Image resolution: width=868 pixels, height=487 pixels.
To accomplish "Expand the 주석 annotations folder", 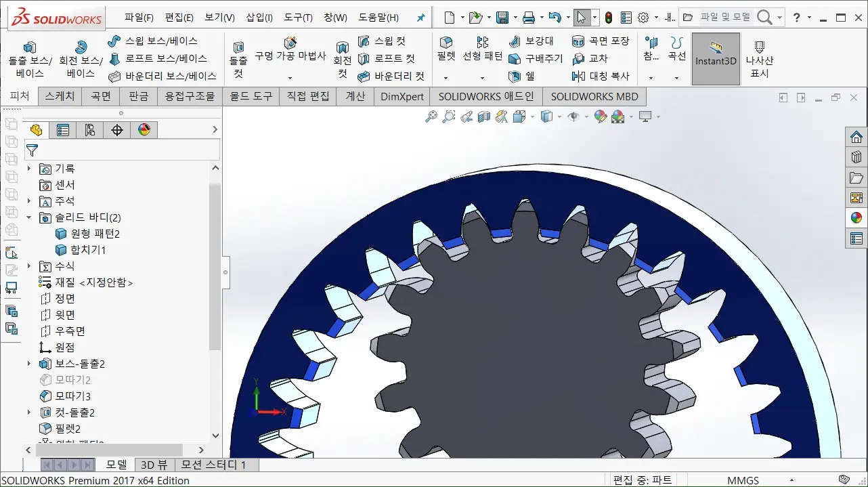I will [x=29, y=201].
